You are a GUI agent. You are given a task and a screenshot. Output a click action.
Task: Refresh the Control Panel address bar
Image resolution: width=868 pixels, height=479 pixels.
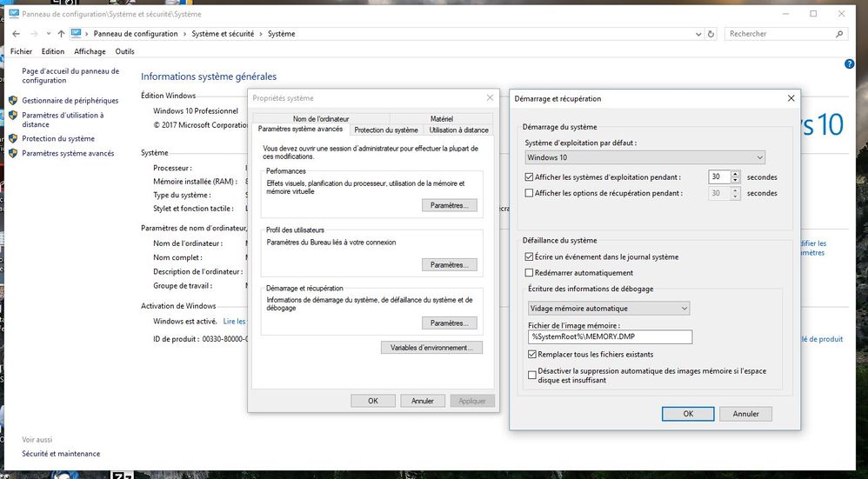711,34
